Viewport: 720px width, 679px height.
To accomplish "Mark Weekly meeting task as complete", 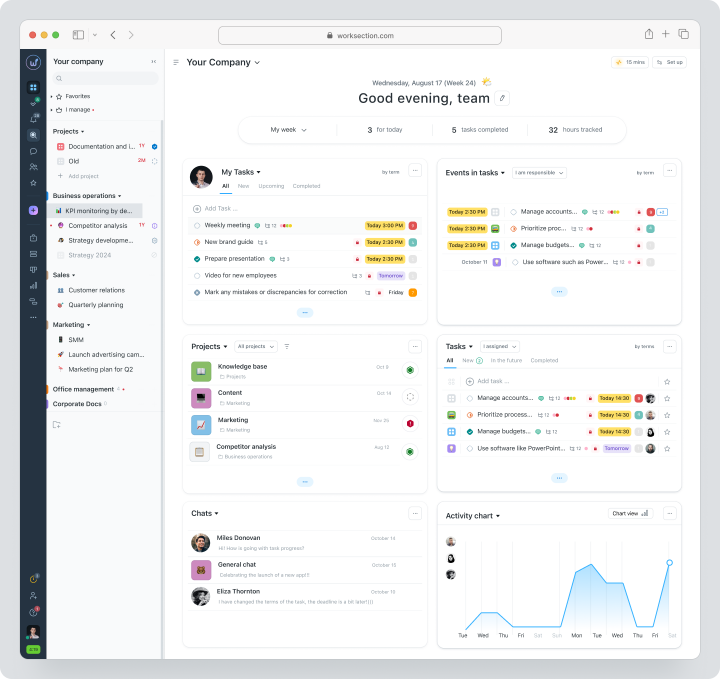I will pos(197,225).
